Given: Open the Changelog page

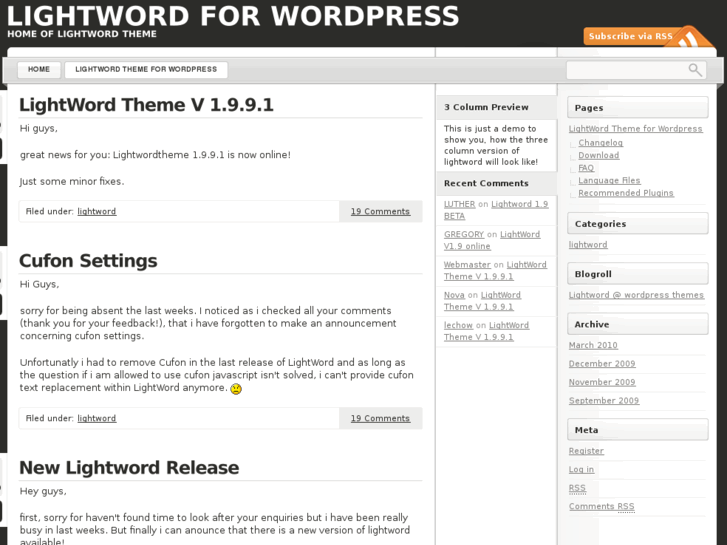Looking at the screenshot, I should coord(600,142).
